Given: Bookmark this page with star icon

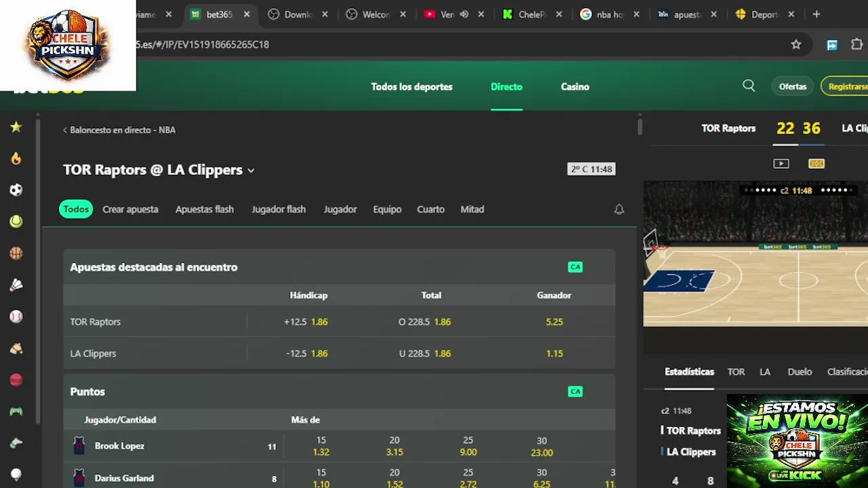Looking at the screenshot, I should (x=796, y=45).
